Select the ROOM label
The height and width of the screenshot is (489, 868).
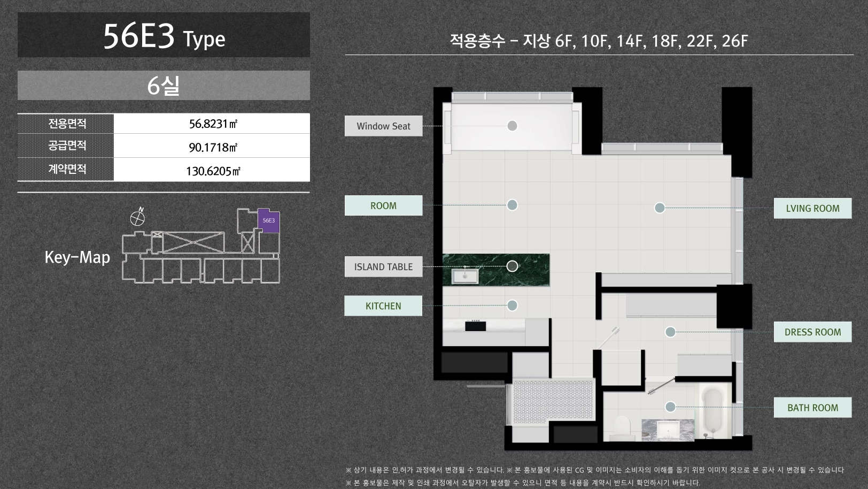(x=383, y=205)
